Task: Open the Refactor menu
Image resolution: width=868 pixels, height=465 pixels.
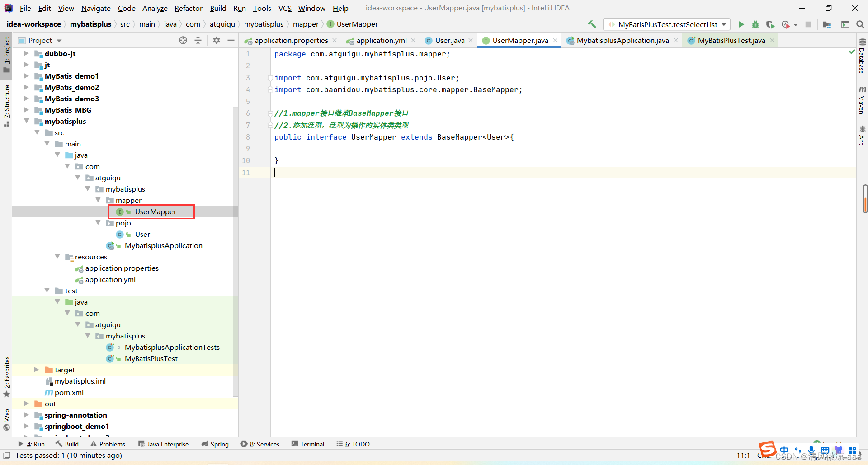Action: coord(188,8)
